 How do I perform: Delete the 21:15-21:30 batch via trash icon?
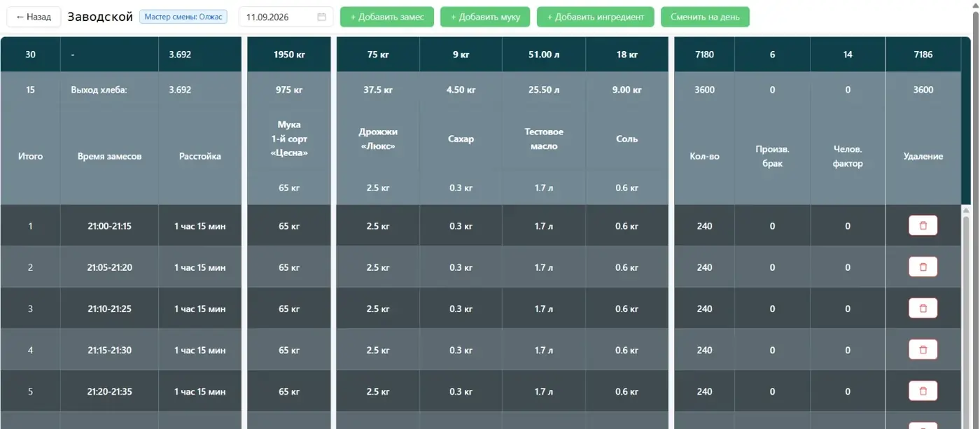pos(923,349)
